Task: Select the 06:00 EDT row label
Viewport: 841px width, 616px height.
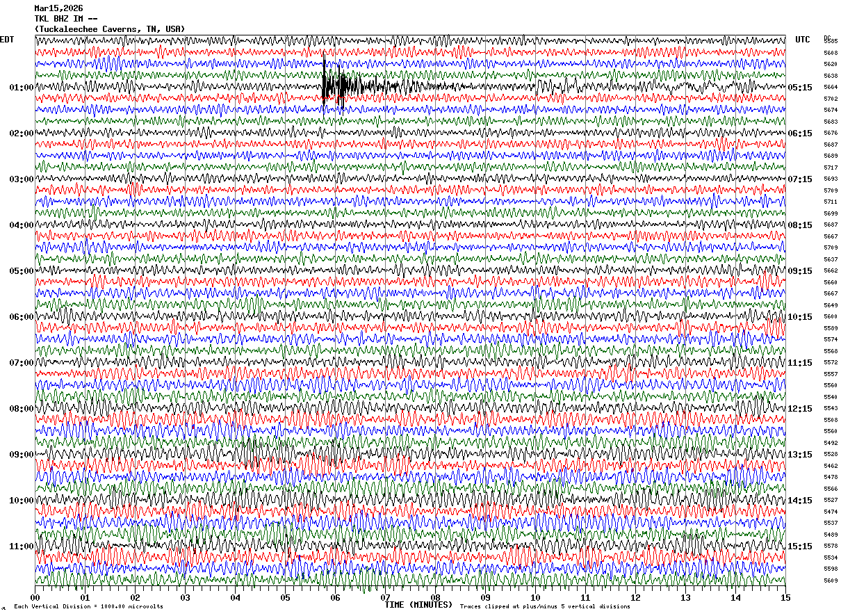Action: click(x=22, y=317)
